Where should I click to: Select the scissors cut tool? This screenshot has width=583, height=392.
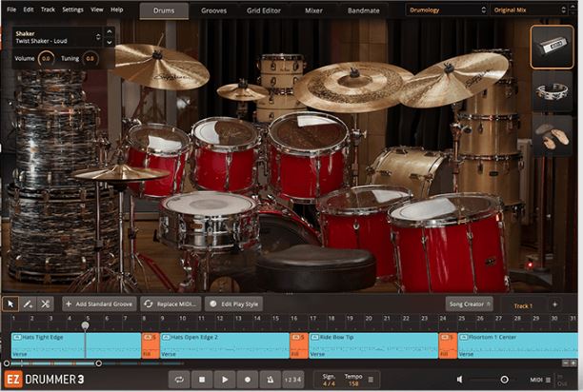pyautogui.click(x=46, y=304)
